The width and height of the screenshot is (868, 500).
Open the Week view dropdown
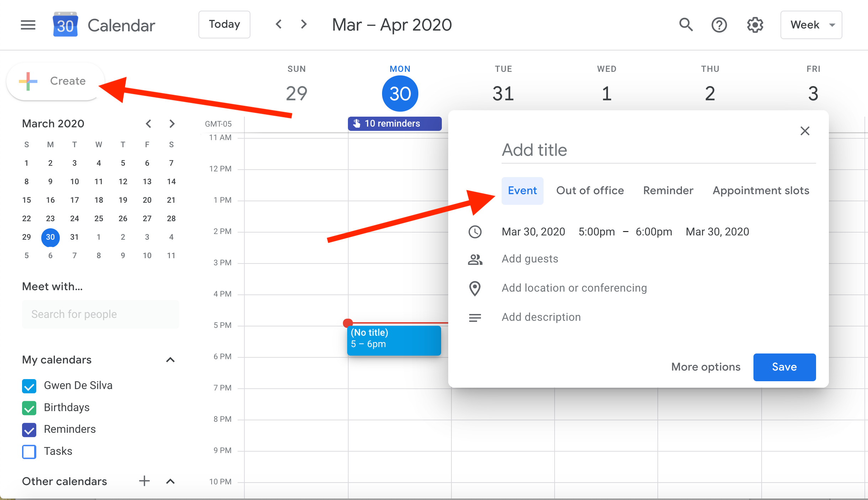pyautogui.click(x=811, y=25)
